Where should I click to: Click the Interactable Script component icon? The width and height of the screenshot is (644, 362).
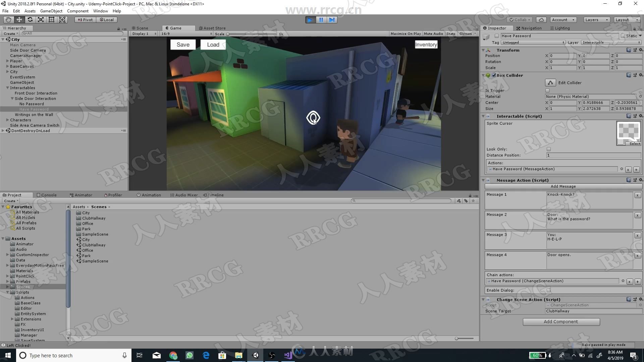[x=490, y=116]
